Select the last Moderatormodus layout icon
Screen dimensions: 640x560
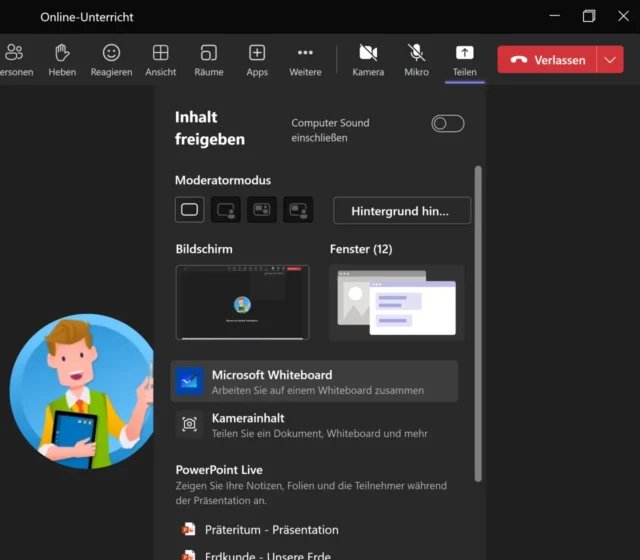(x=298, y=210)
